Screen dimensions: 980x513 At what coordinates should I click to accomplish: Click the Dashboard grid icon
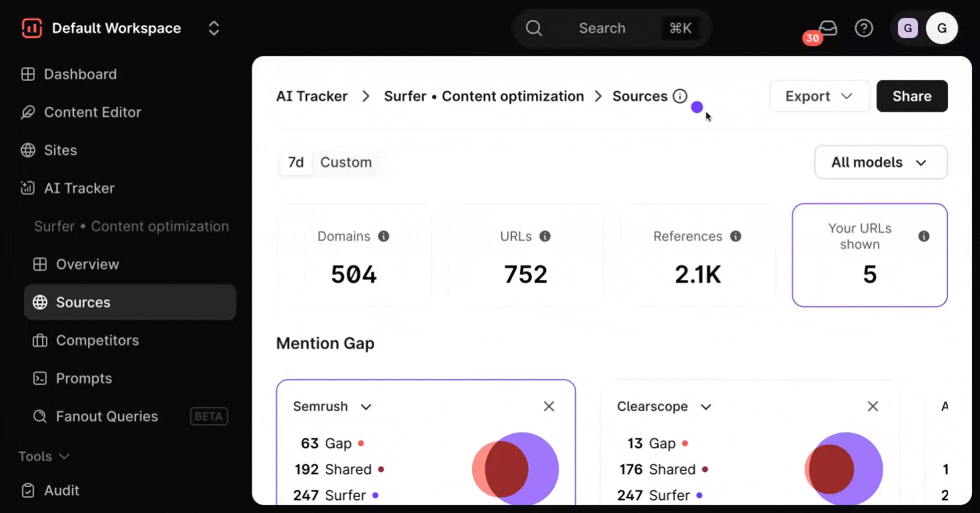[28, 74]
